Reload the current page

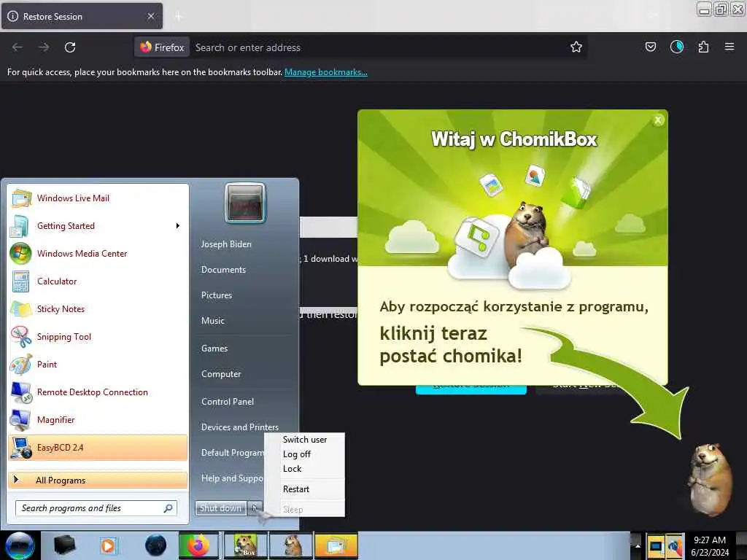(70, 47)
